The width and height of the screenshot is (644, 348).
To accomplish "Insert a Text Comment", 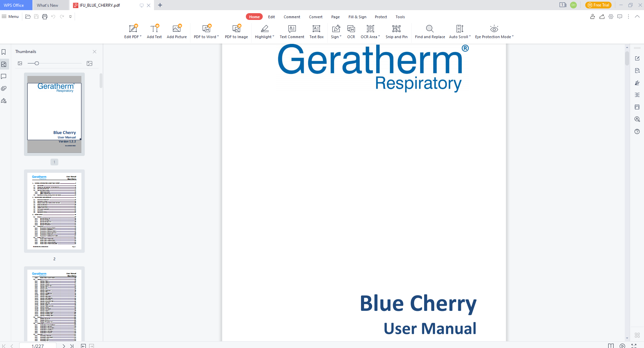I will pyautogui.click(x=292, y=32).
